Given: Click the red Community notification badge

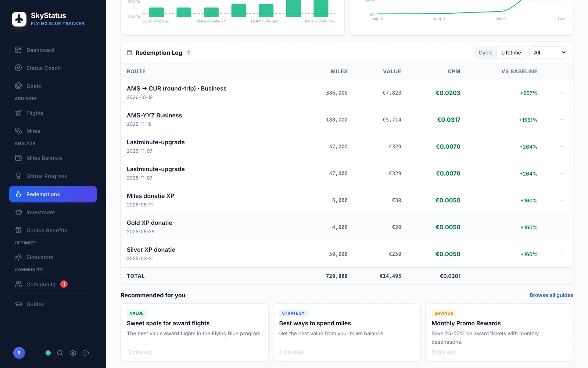Looking at the screenshot, I should click(x=64, y=284).
